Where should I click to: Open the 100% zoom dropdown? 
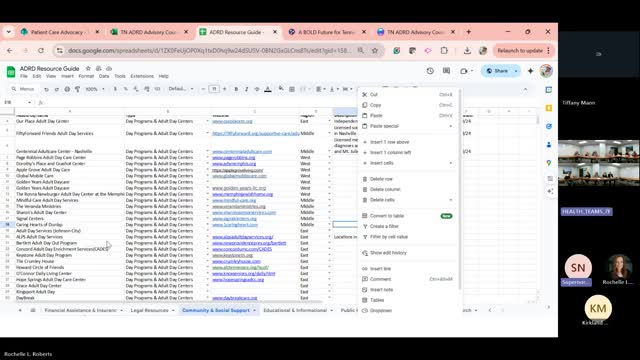coord(95,89)
